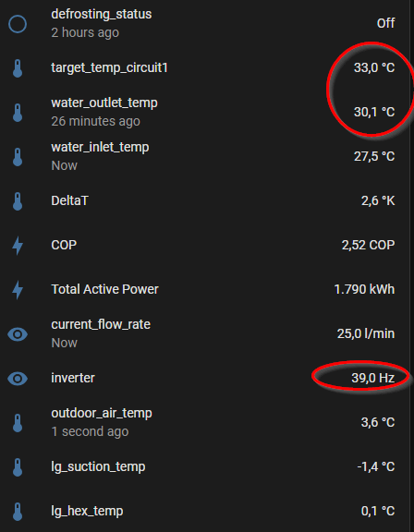Click the lightning bolt icon for COP

pos(18,246)
